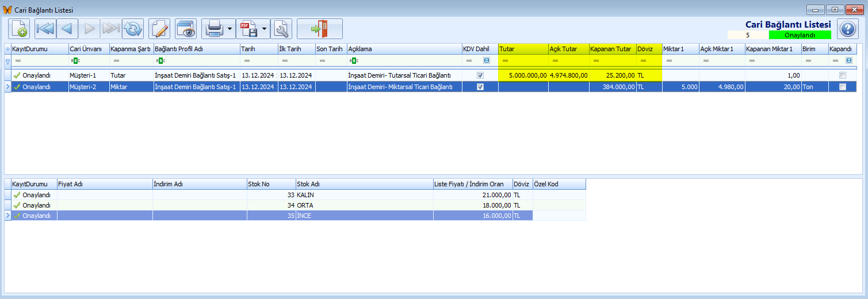Sort by Cari Ünvanı column header
Image resolution: width=868 pixels, height=299 pixels.
[89, 49]
